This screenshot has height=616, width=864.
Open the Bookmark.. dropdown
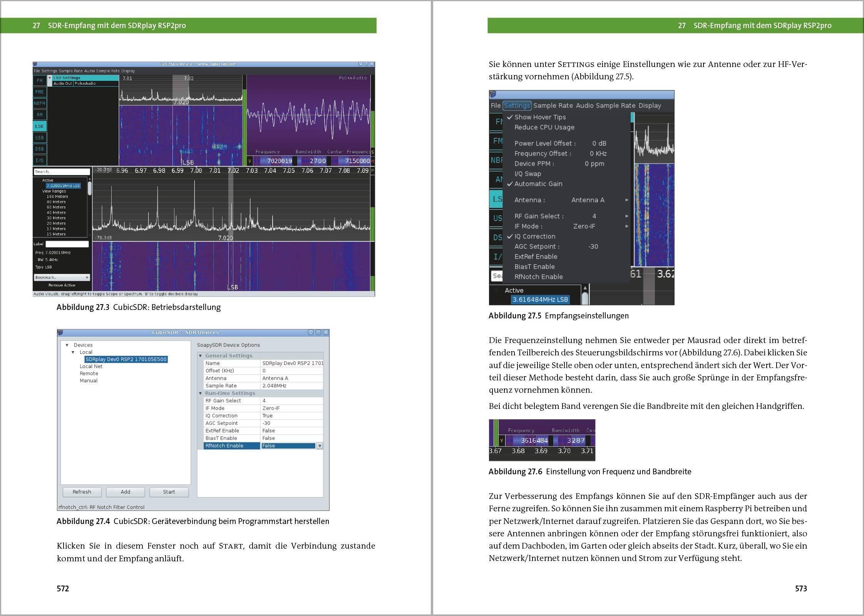[62, 277]
